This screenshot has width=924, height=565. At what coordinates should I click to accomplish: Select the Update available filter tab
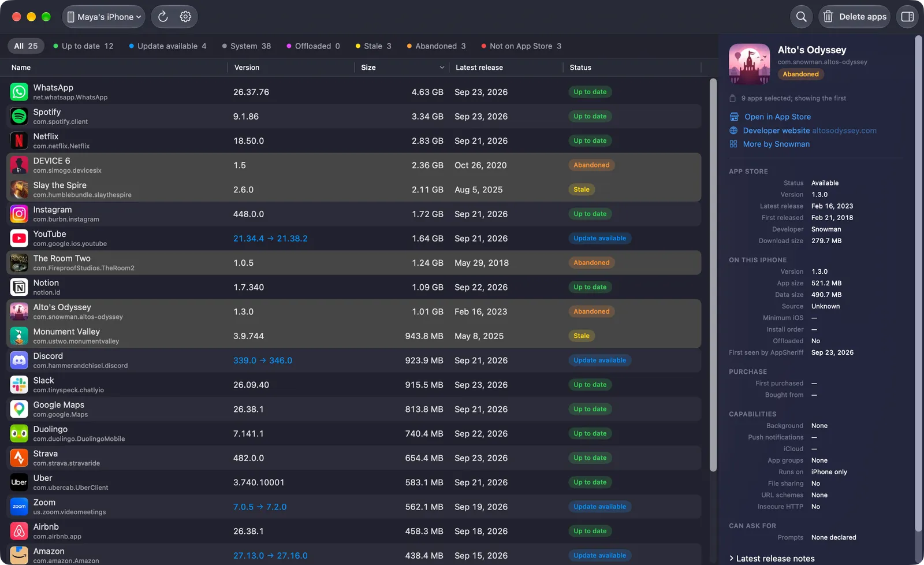[x=167, y=46]
